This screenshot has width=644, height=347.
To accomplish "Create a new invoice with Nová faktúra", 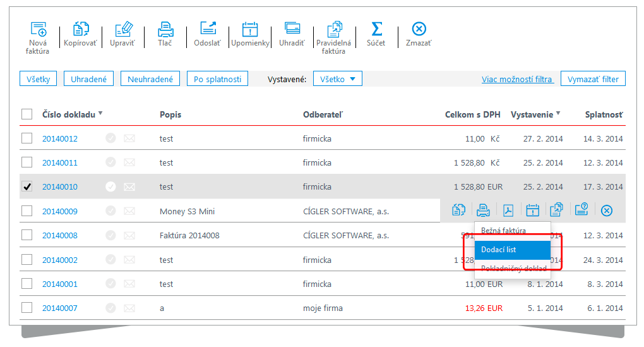I will click(38, 30).
